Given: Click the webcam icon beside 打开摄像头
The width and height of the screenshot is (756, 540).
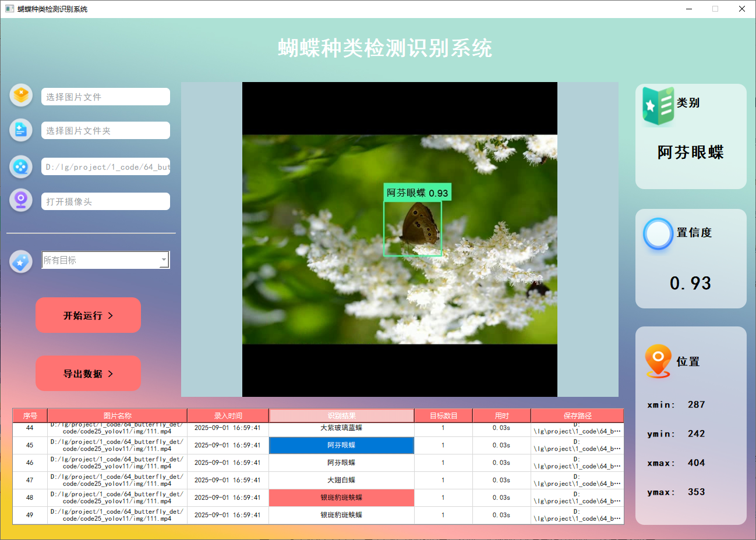Looking at the screenshot, I should coord(21,200).
